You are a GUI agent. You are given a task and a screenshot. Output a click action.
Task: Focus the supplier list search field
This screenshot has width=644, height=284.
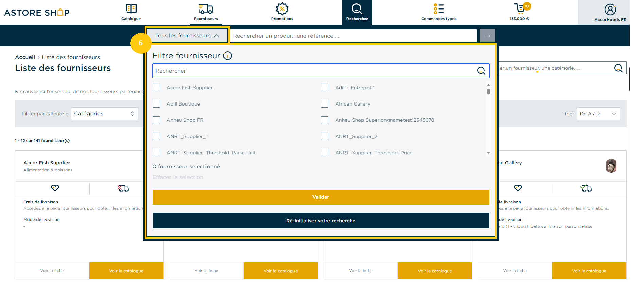point(562,68)
